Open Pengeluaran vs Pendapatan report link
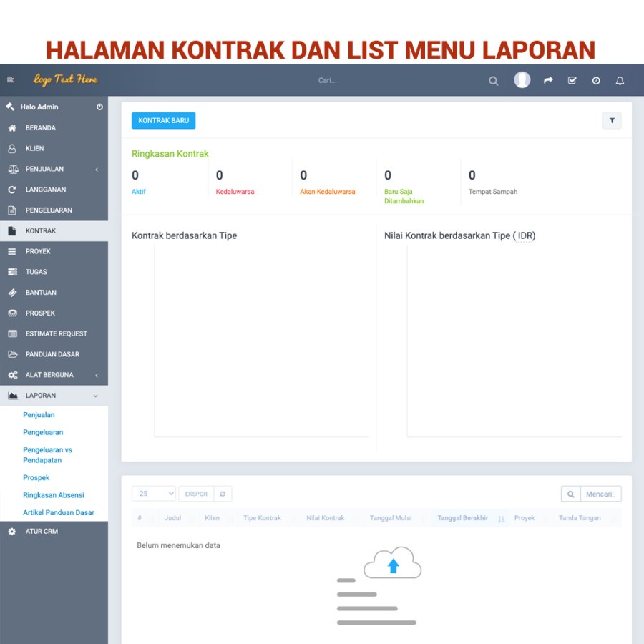The height and width of the screenshot is (644, 644). 47,455
